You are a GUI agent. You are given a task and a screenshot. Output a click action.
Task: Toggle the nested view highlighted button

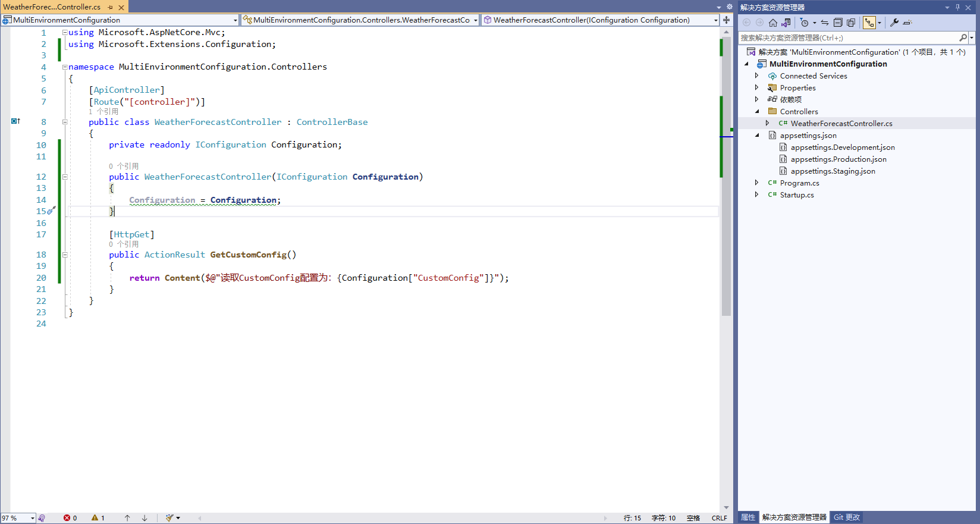point(869,23)
